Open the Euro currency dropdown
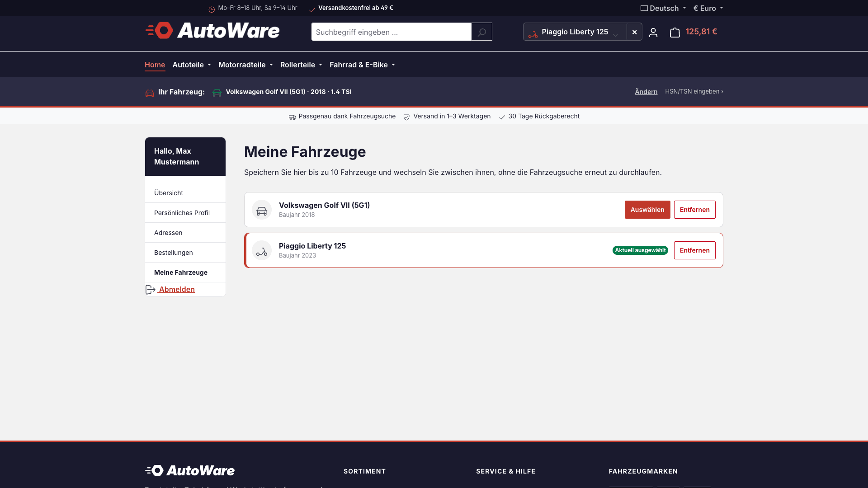The width and height of the screenshot is (868, 488). click(708, 8)
